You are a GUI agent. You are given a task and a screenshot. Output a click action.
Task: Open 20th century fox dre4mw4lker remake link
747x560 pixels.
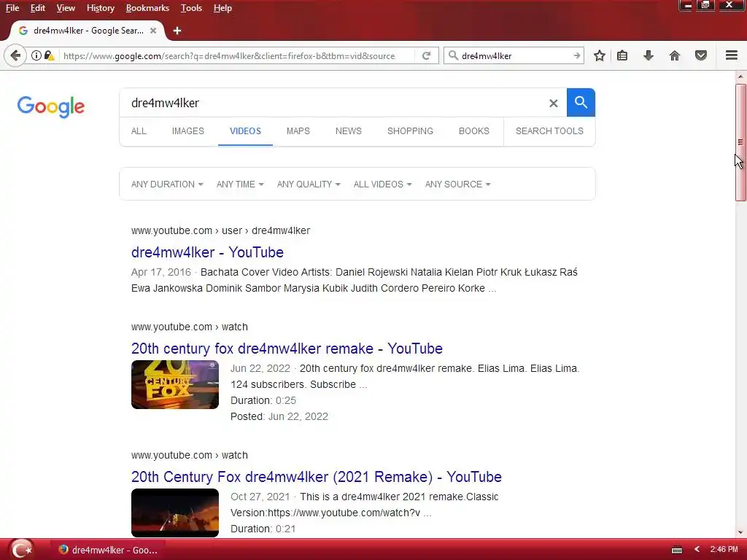(287, 349)
